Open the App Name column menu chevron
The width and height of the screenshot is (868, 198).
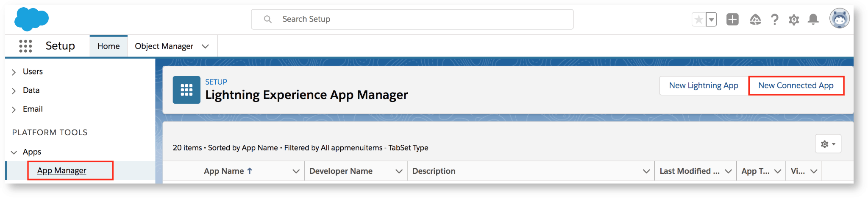tap(296, 171)
